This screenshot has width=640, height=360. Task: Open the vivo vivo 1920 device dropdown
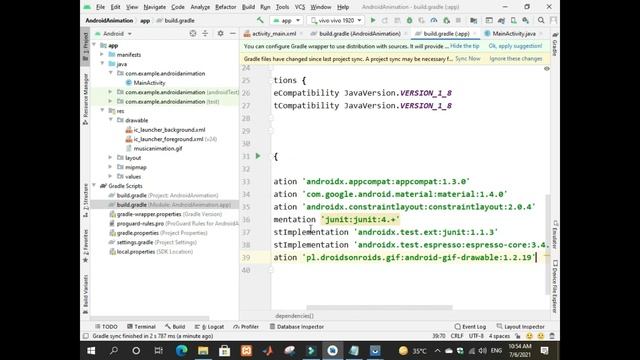336,20
